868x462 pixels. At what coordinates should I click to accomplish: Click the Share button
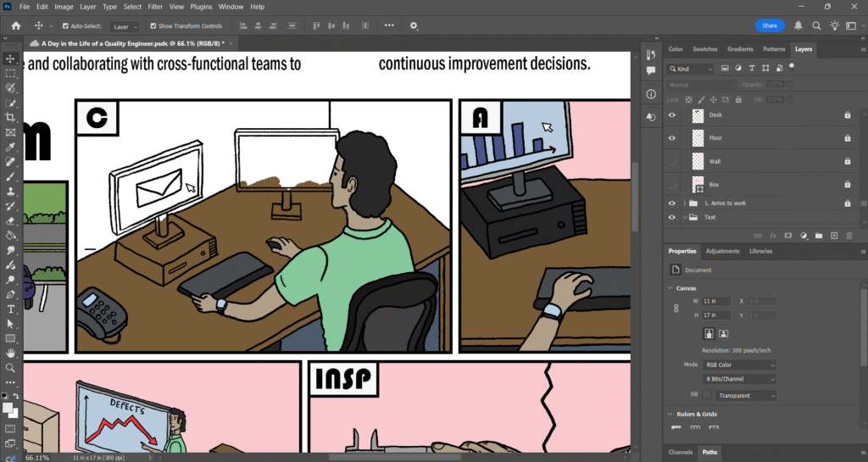click(x=770, y=25)
